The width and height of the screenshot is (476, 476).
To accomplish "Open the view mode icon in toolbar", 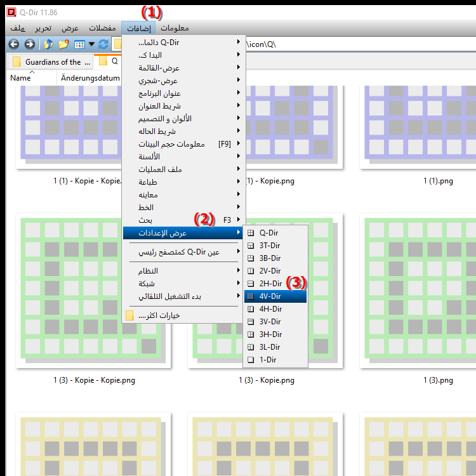I will coord(79,44).
